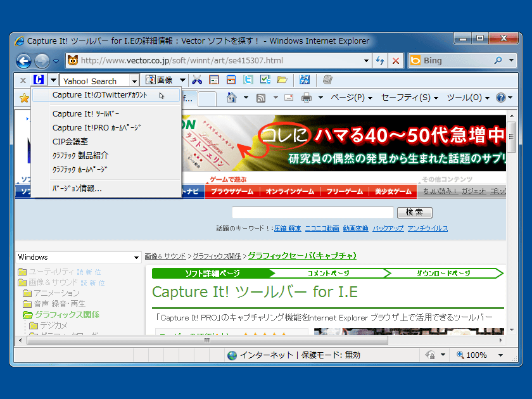The width and height of the screenshot is (532, 399).
Task: Click the グラフィックセーバ(キャプチャ) breadcrumb link
Action: coord(302,255)
